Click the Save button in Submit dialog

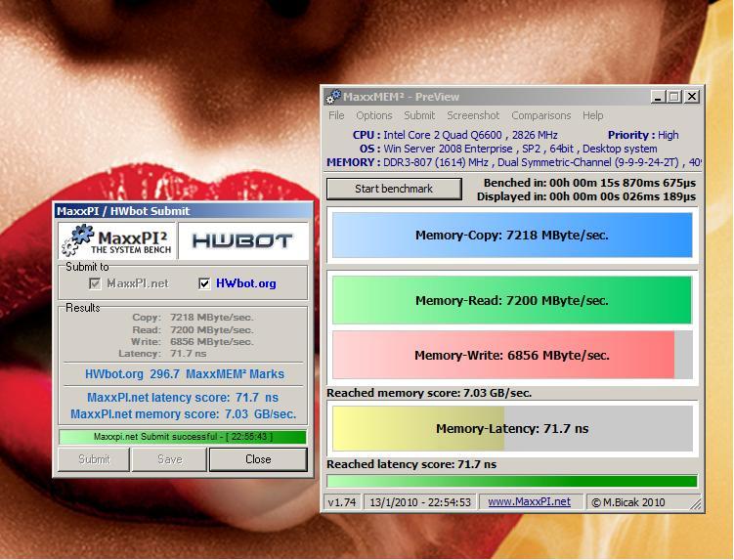click(x=169, y=459)
